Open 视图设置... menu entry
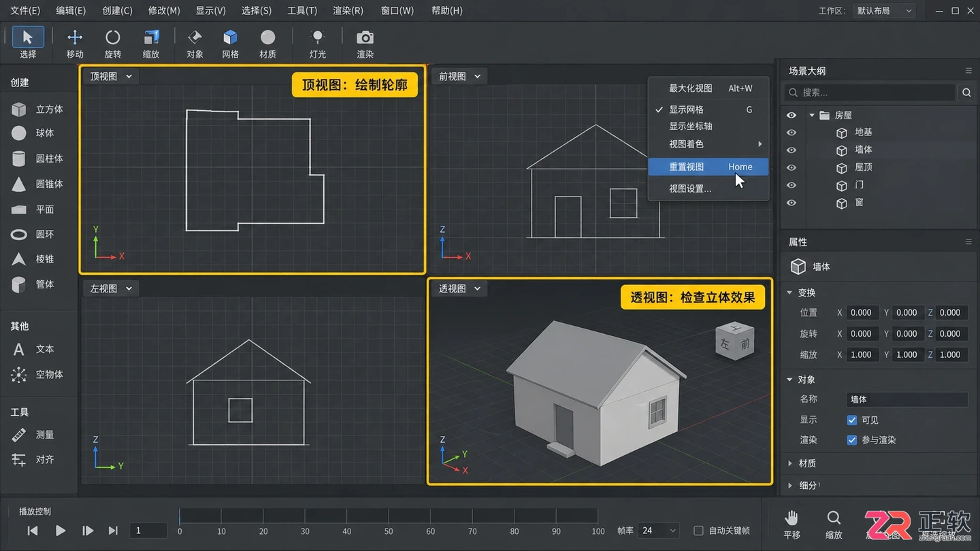 pos(708,189)
